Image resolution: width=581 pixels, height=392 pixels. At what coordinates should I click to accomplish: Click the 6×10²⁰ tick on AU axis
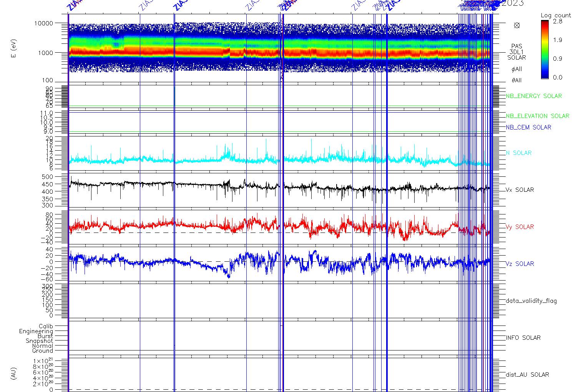click(43, 372)
